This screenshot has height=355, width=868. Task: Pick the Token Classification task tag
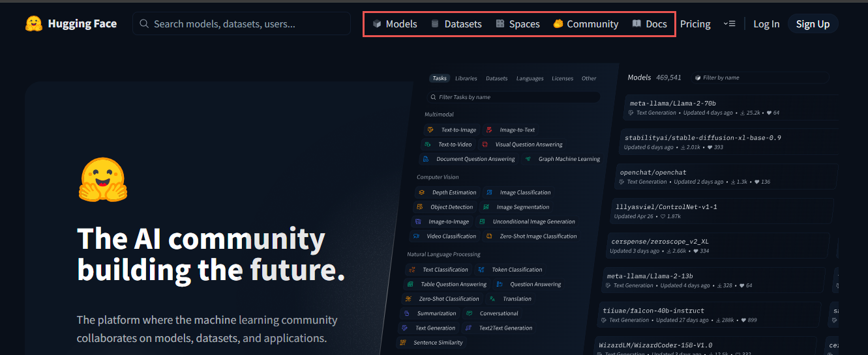(x=510, y=270)
